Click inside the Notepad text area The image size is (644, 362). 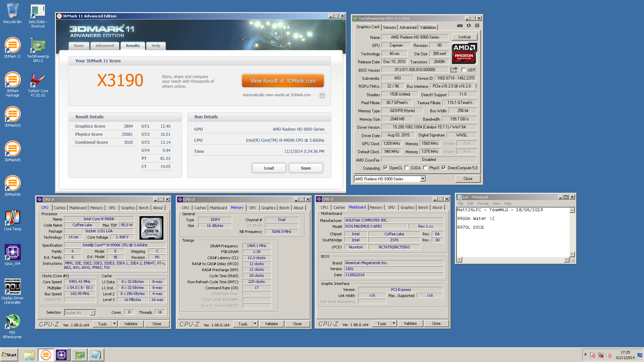tap(513, 232)
